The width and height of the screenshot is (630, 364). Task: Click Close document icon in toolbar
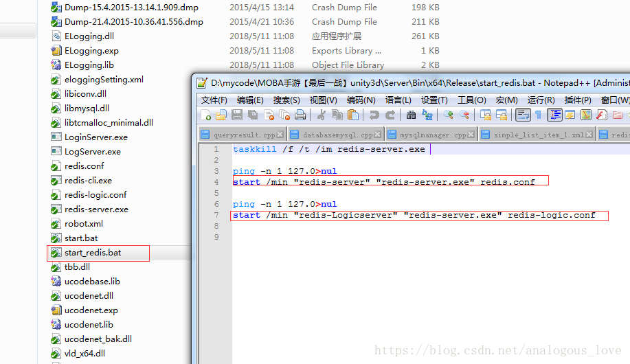269,115
